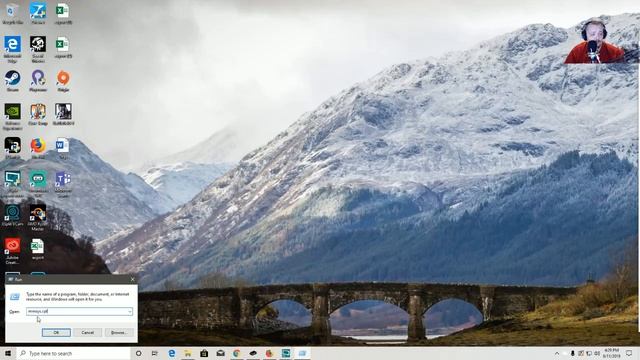
Task: Select the teal robot-face app shortcut
Action: (x=38, y=184)
